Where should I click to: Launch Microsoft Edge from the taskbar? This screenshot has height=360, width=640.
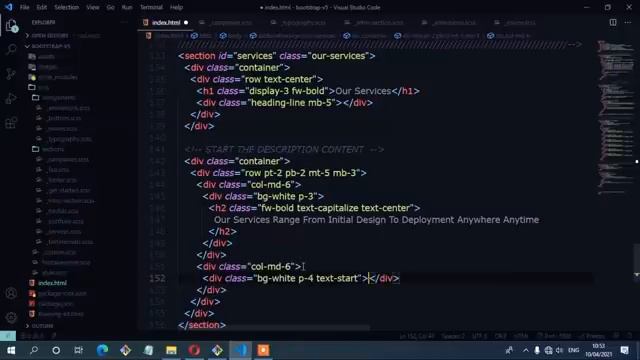(102, 350)
